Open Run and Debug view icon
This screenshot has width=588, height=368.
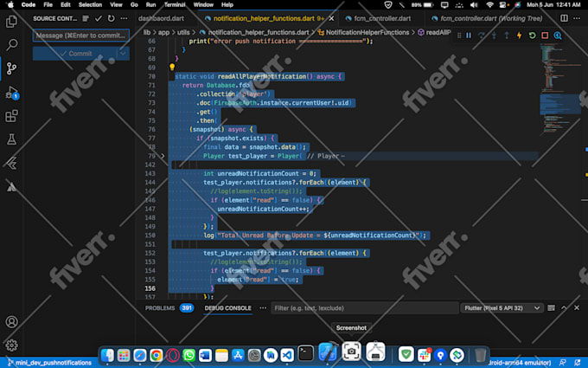tap(11, 93)
